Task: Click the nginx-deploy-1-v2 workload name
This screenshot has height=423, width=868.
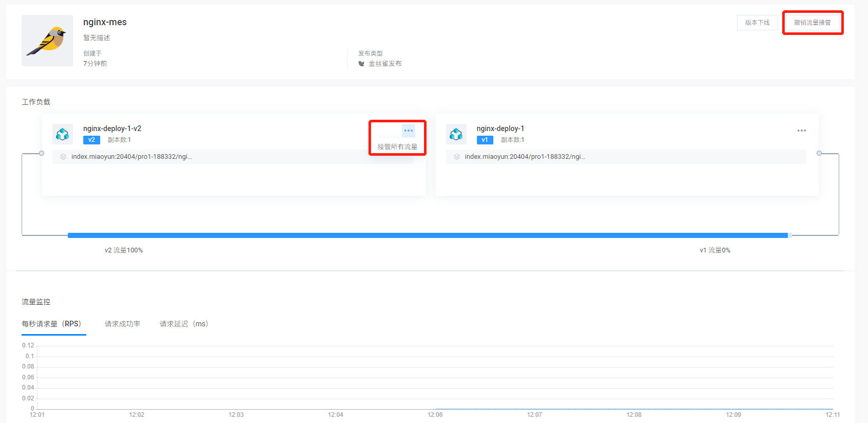Action: [x=112, y=128]
